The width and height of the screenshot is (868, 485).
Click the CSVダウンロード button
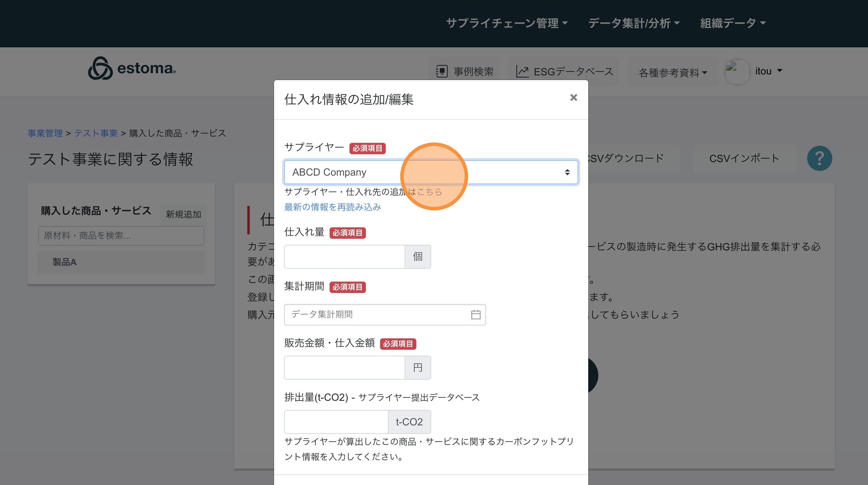[626, 158]
